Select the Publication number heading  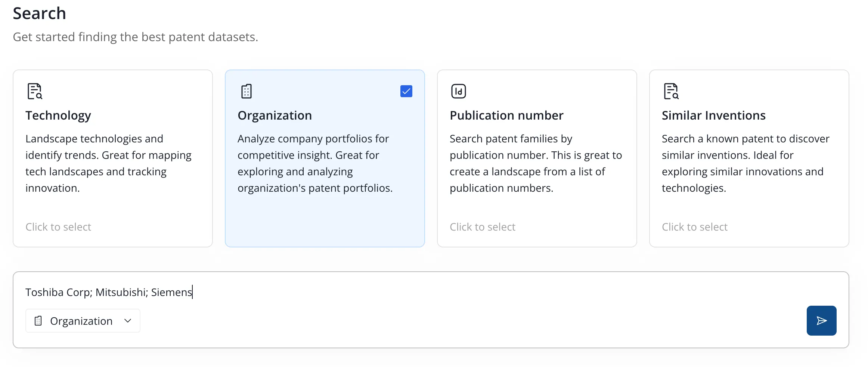tap(506, 115)
